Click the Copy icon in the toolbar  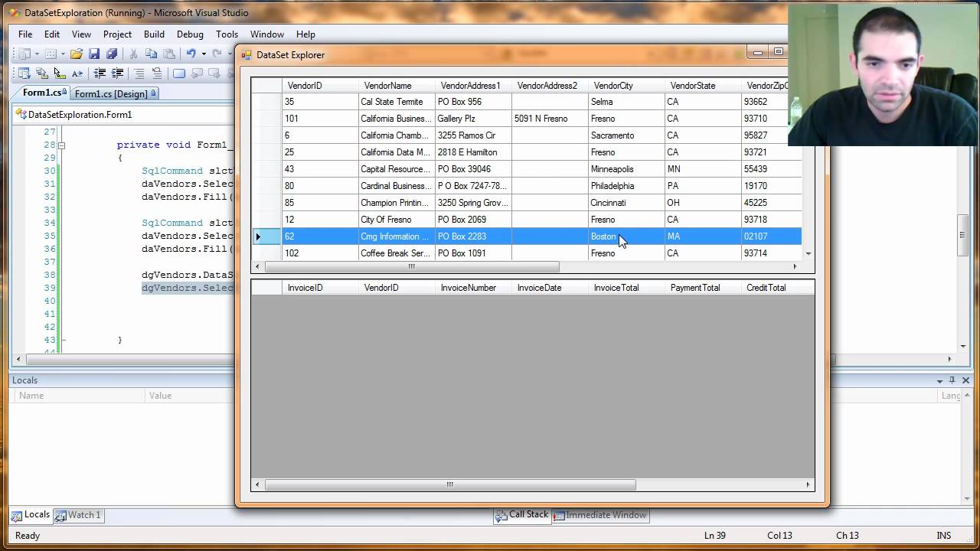(151, 54)
